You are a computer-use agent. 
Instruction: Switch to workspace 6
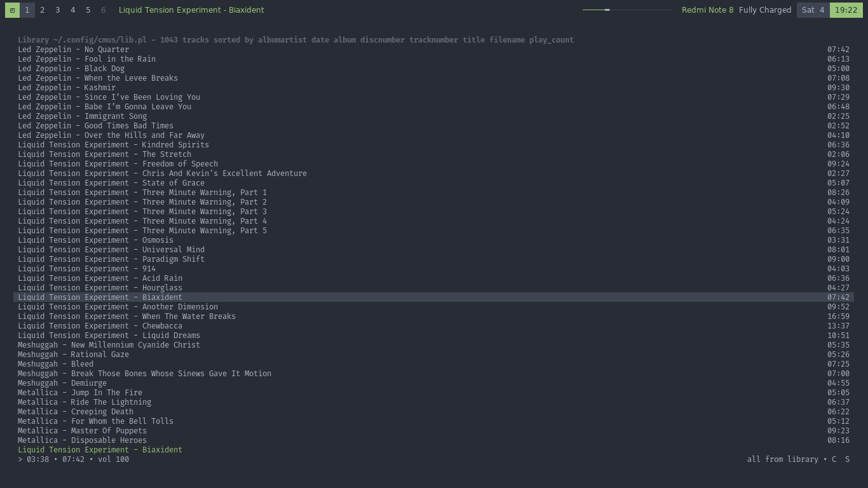(104, 10)
